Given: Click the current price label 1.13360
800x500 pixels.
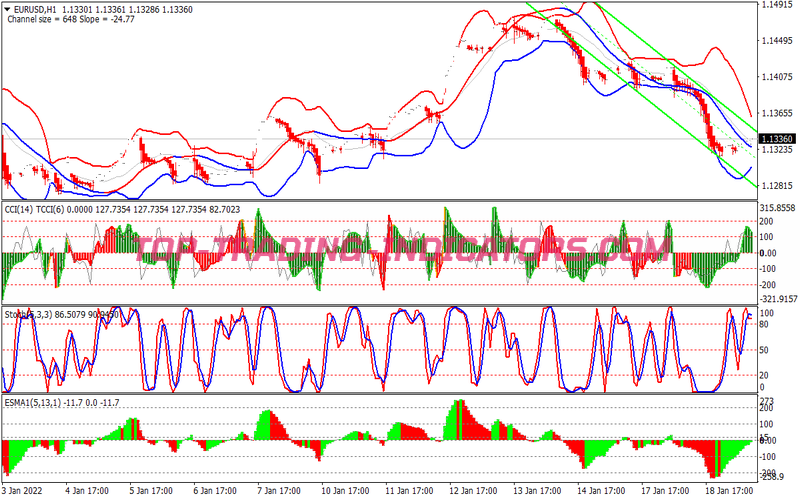Looking at the screenshot, I should [777, 139].
